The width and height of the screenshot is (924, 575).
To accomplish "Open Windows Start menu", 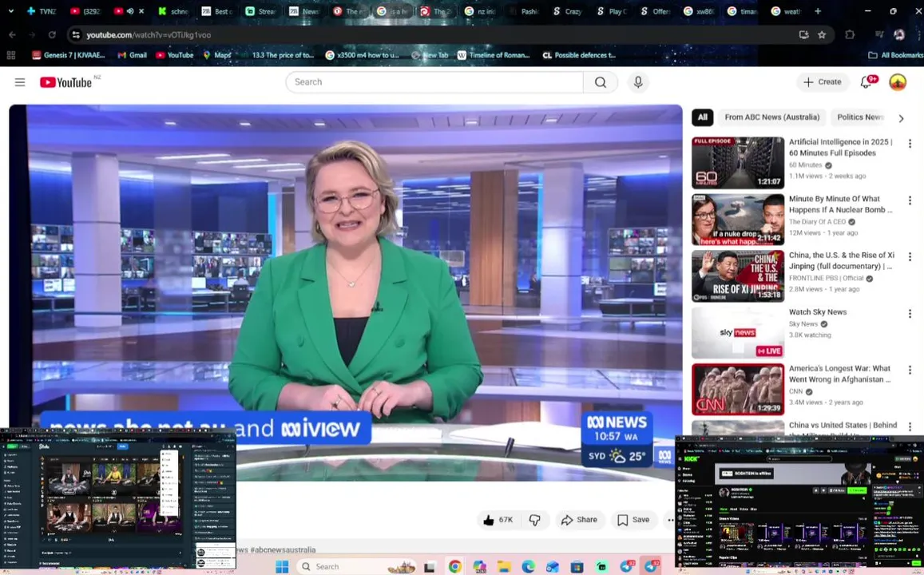I will [282, 566].
